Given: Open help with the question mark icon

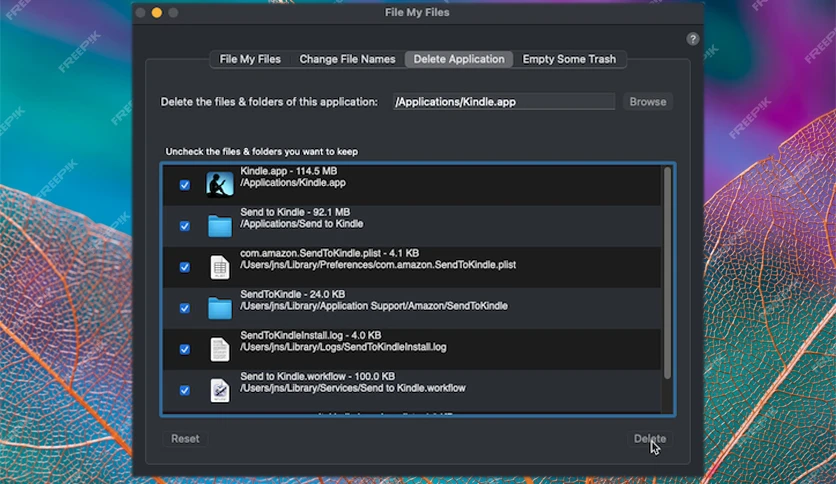Looking at the screenshot, I should tap(693, 39).
